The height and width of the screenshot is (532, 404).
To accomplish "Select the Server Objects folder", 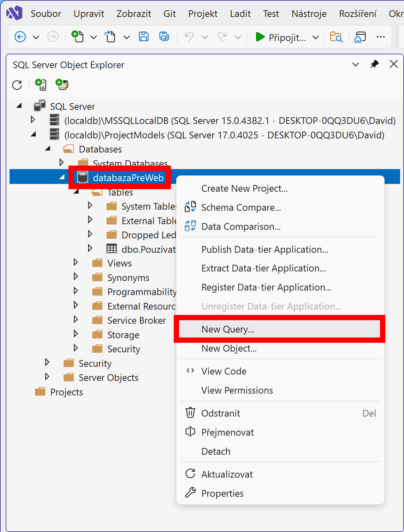I will (108, 378).
